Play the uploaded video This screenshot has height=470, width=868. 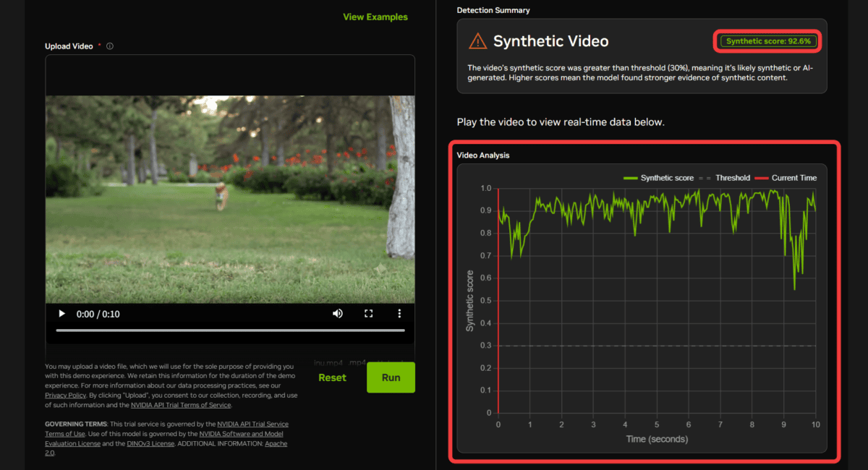coord(61,314)
